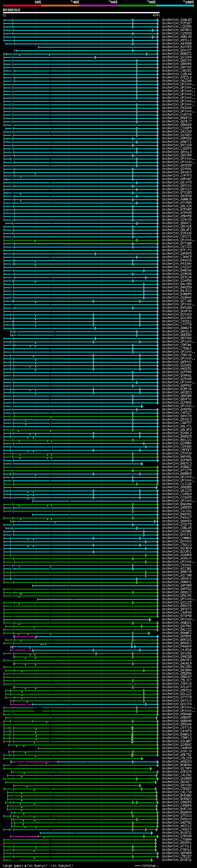Select hit label UniRef100_Q8T6T3
197x868 pixels.
pos(177,609)
